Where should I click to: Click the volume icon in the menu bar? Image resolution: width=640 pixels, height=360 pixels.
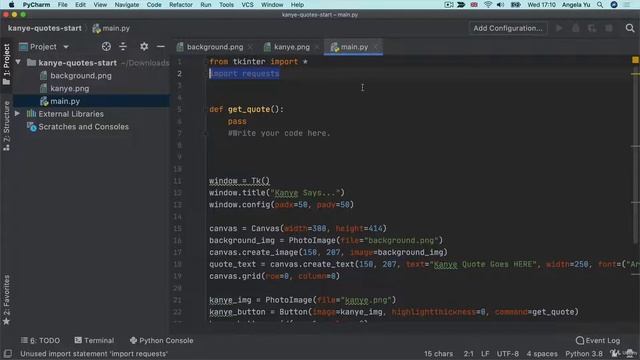click(500, 4)
